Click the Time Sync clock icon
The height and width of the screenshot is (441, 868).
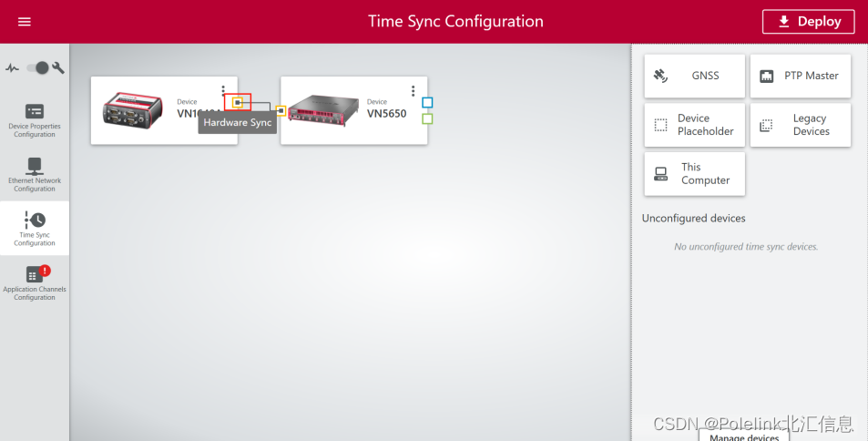35,220
